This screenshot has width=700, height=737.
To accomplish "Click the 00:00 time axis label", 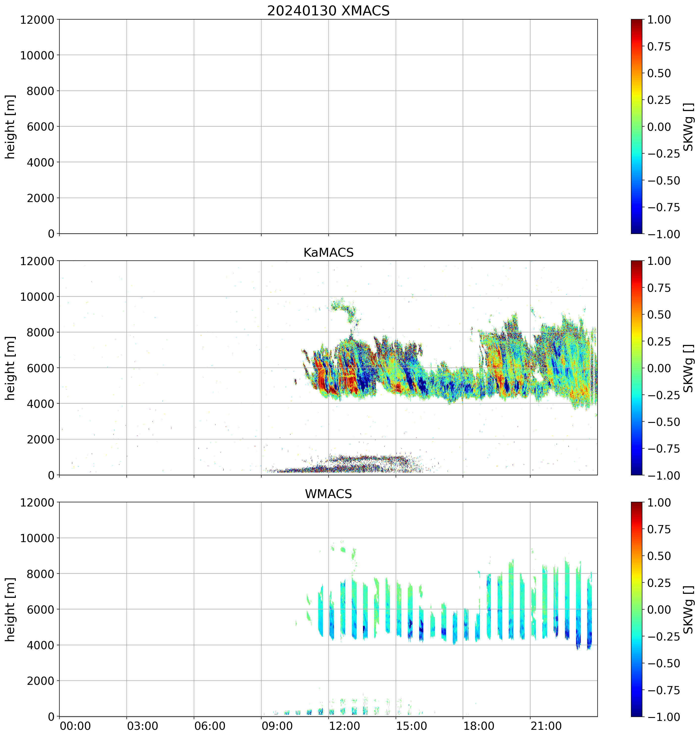I will click(x=75, y=726).
